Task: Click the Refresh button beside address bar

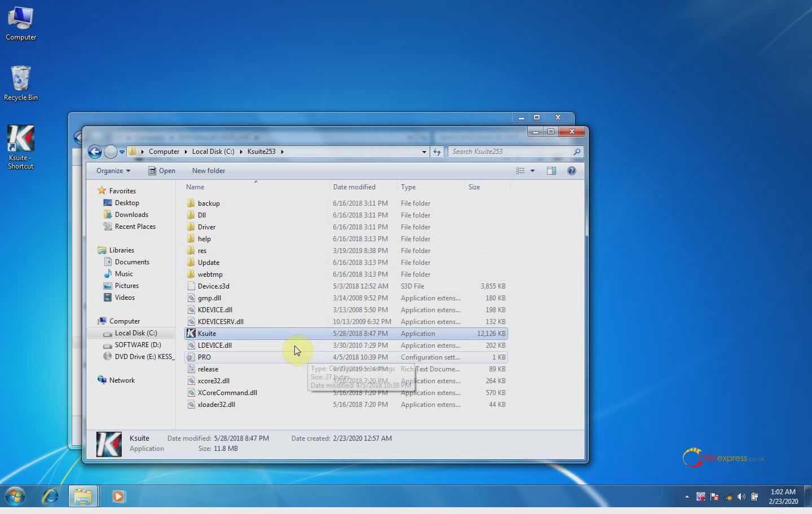Action: pos(437,152)
